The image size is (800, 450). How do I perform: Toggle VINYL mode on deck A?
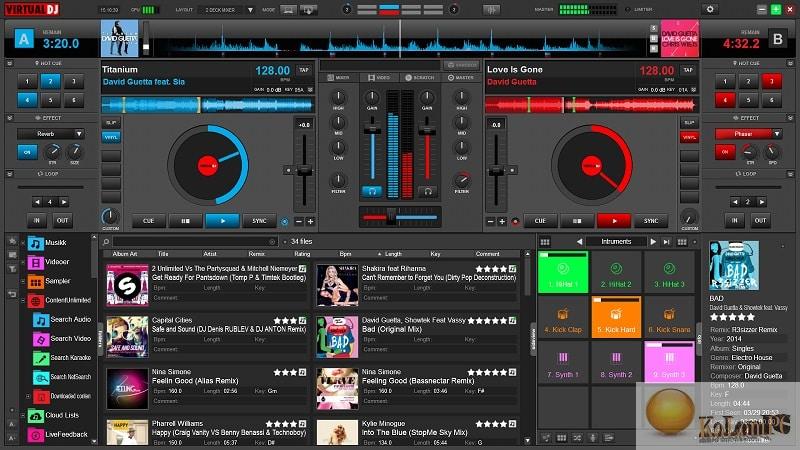click(111, 137)
